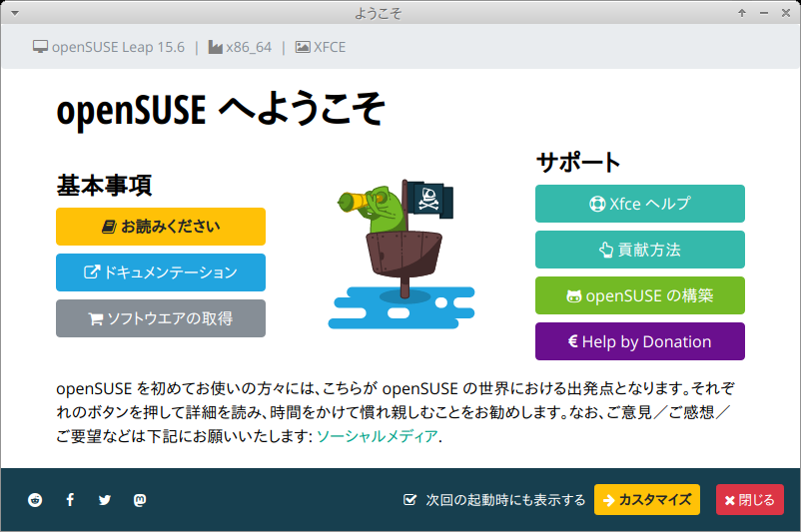Open the Reddit social link
This screenshot has height=532, width=801.
coord(35,500)
